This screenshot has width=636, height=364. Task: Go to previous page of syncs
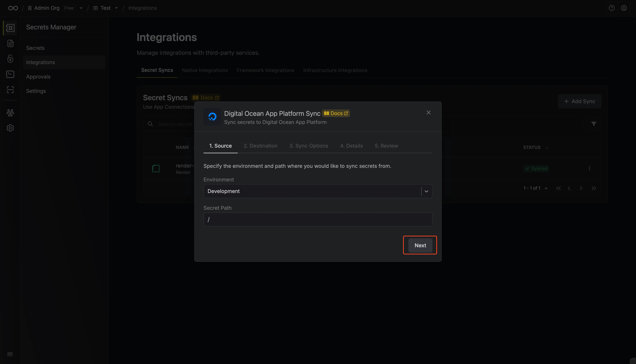tap(569, 188)
